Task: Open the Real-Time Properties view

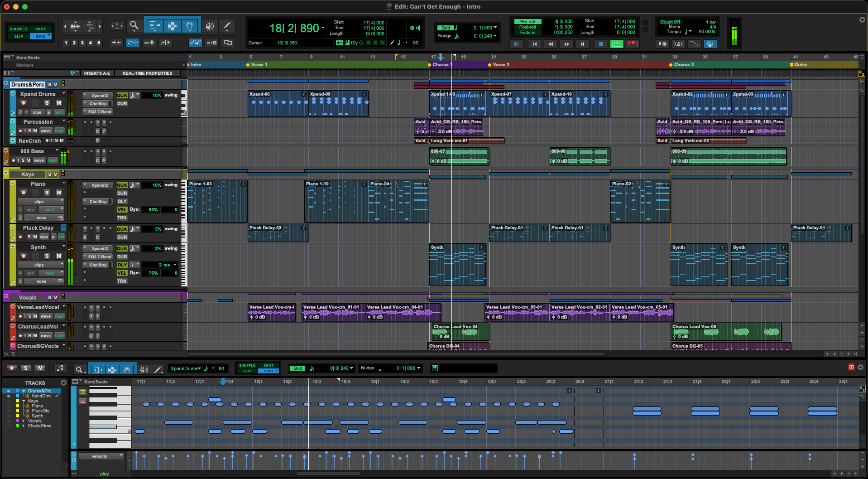Action: click(x=148, y=73)
